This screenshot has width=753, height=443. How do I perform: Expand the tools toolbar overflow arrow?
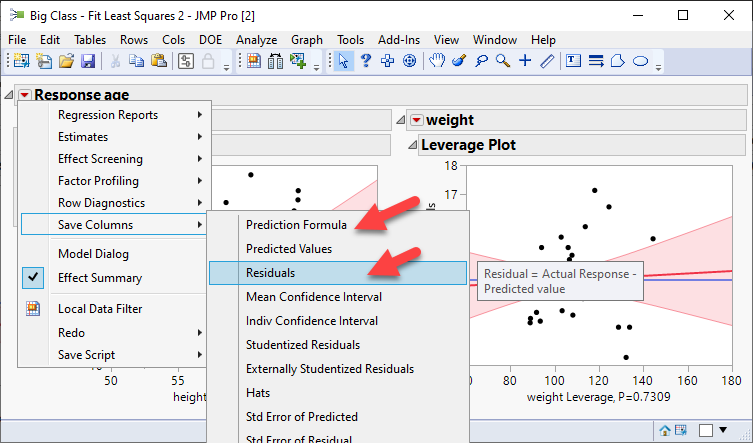pyautogui.click(x=659, y=68)
